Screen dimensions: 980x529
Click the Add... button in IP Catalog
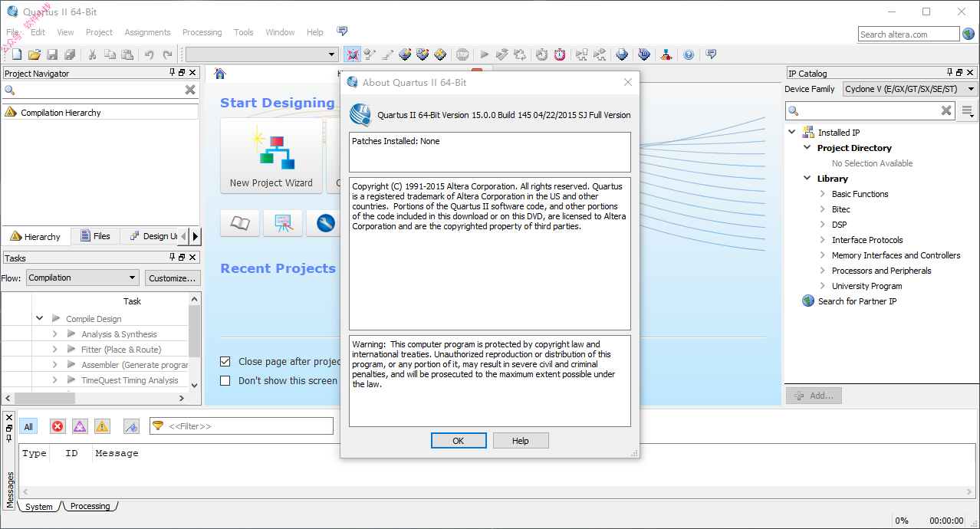[x=814, y=396]
